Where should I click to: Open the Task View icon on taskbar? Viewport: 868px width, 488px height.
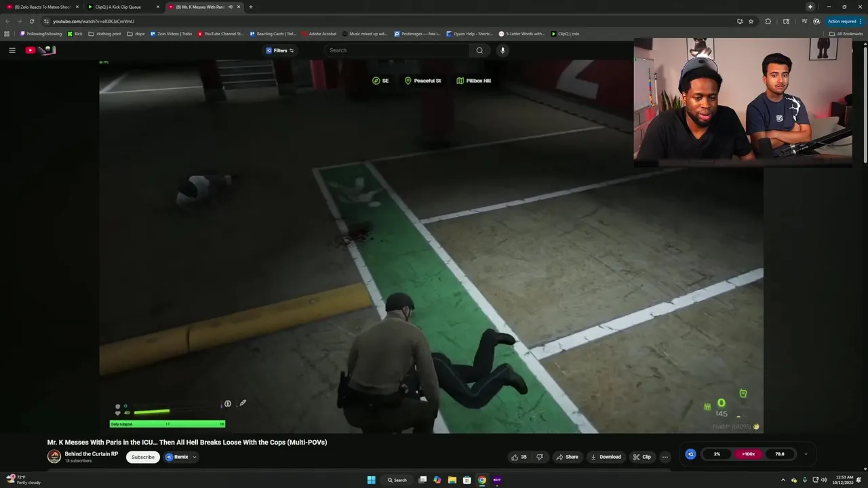point(422,480)
